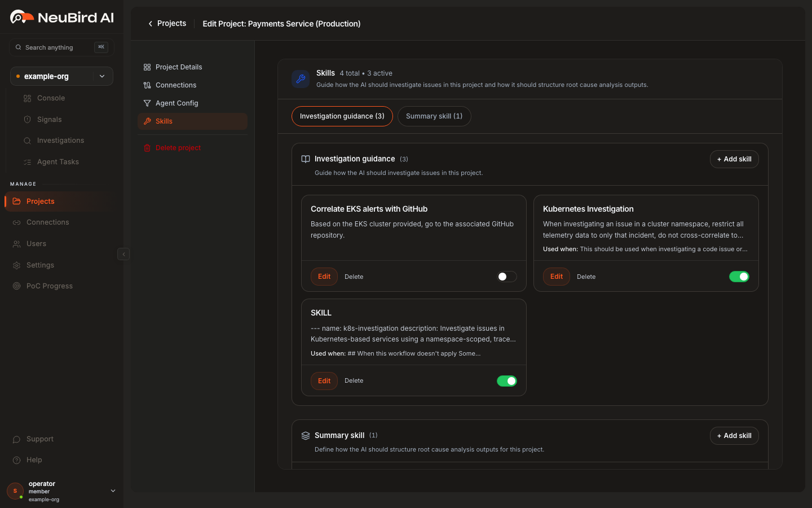The width and height of the screenshot is (812, 508).
Task: Enable the Correlate EKS alerts skill toggle
Action: [x=507, y=277]
